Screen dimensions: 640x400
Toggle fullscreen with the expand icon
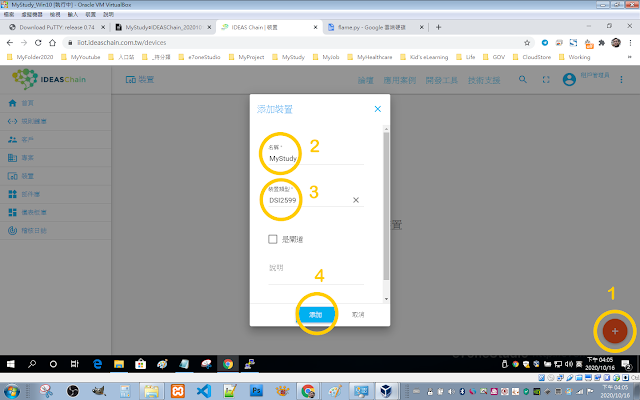546,80
